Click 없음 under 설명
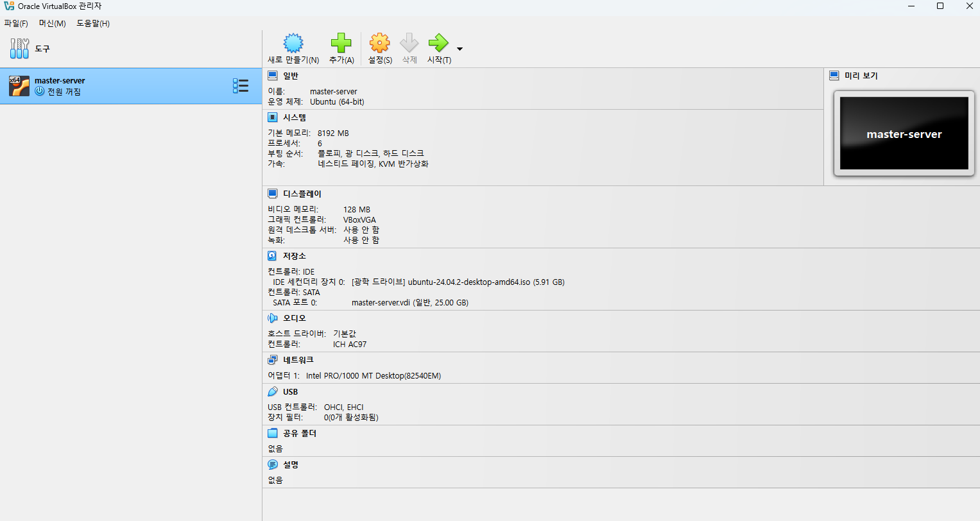Screen dimensions: 980x521 (275, 481)
